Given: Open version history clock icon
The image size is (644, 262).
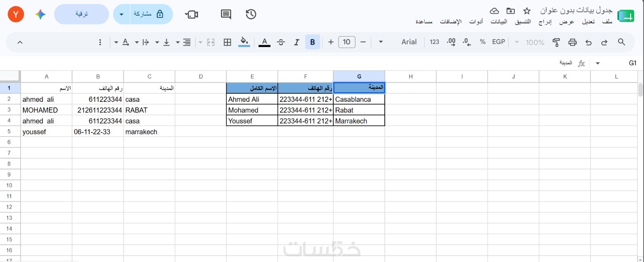Looking at the screenshot, I should pos(251,14).
